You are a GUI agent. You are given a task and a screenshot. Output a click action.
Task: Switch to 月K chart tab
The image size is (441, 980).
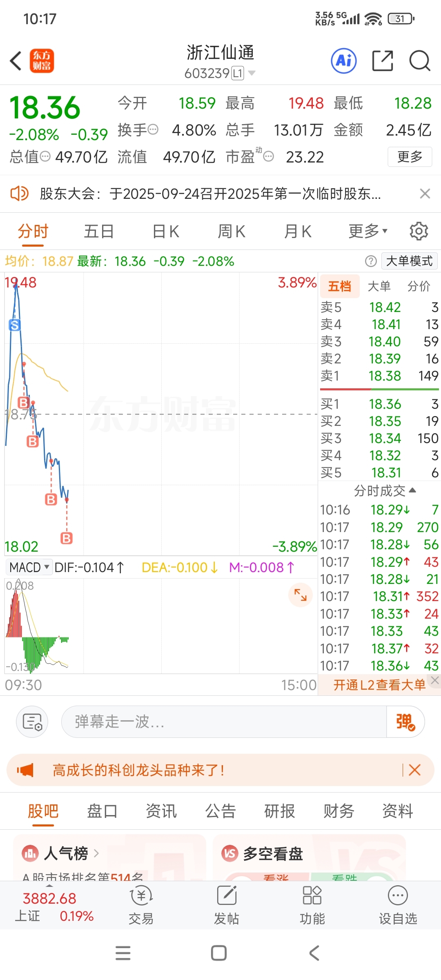click(x=298, y=232)
